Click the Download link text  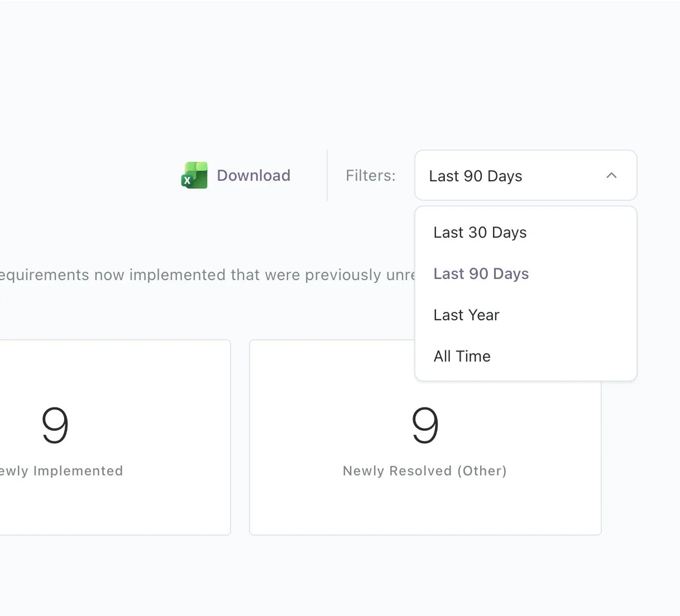[253, 175]
